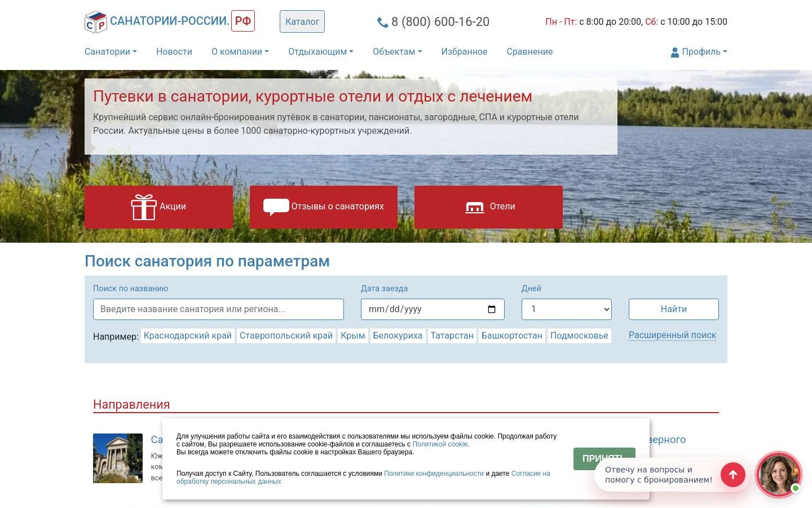Open Отзывы о санаториях button

tap(324, 207)
